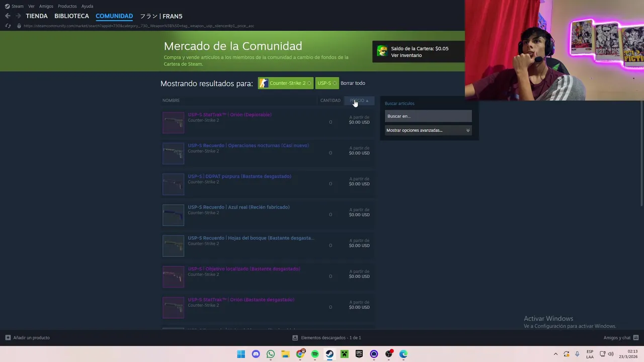Click the Mercado de la Comunidad title
Viewport: 644px width, 362px height.
point(233,46)
